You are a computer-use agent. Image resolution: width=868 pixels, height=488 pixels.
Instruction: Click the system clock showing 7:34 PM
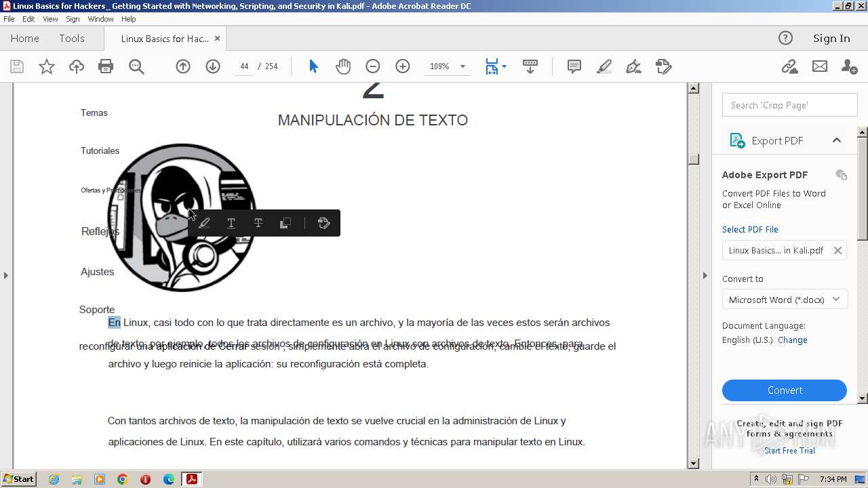833,479
